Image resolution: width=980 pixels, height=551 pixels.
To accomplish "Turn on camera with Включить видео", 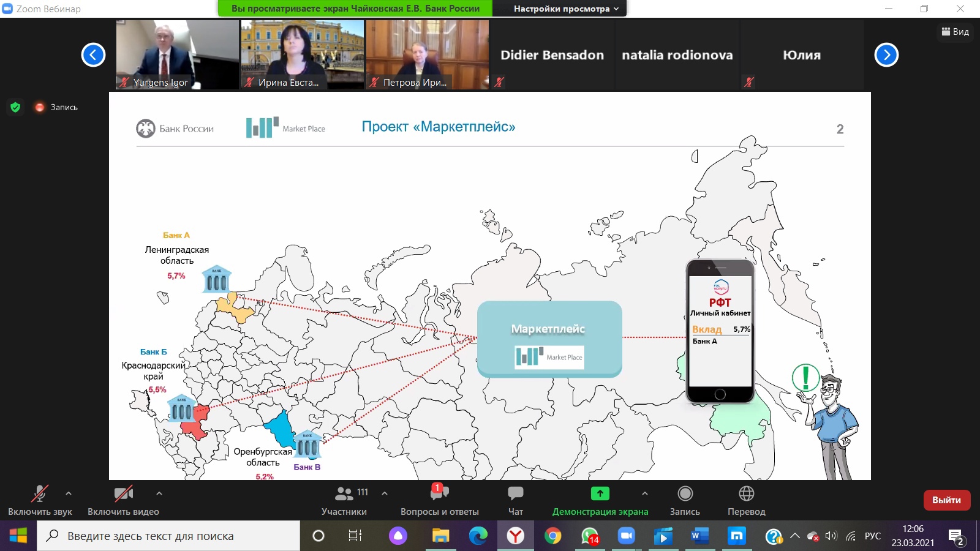I will pyautogui.click(x=123, y=495).
